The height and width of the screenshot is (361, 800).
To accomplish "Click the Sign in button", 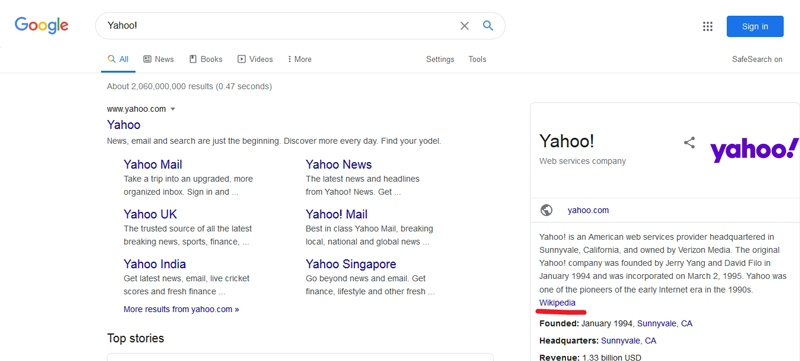I will 755,27.
